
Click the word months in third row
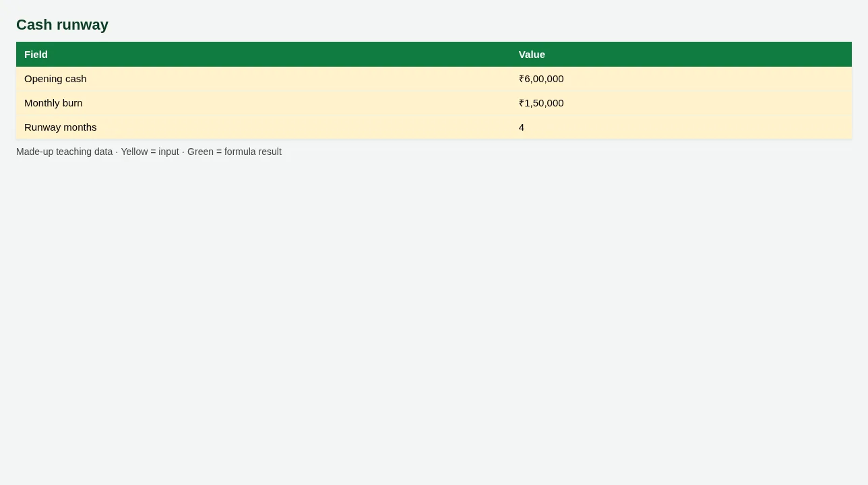[x=80, y=127]
